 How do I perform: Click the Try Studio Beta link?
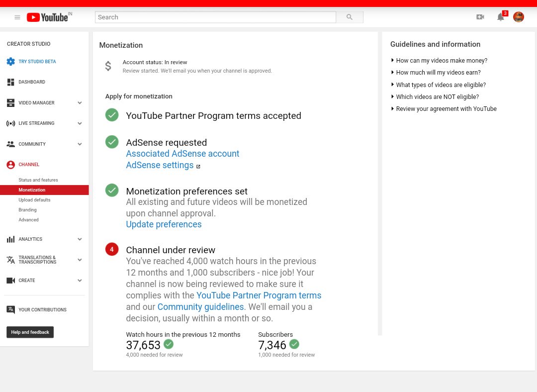coord(37,61)
